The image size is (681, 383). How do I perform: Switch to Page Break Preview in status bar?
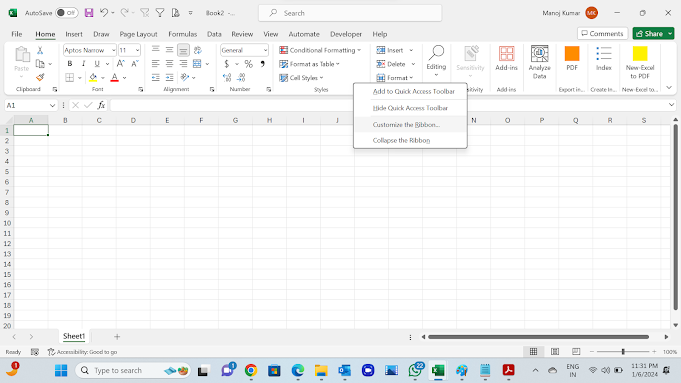(x=576, y=351)
